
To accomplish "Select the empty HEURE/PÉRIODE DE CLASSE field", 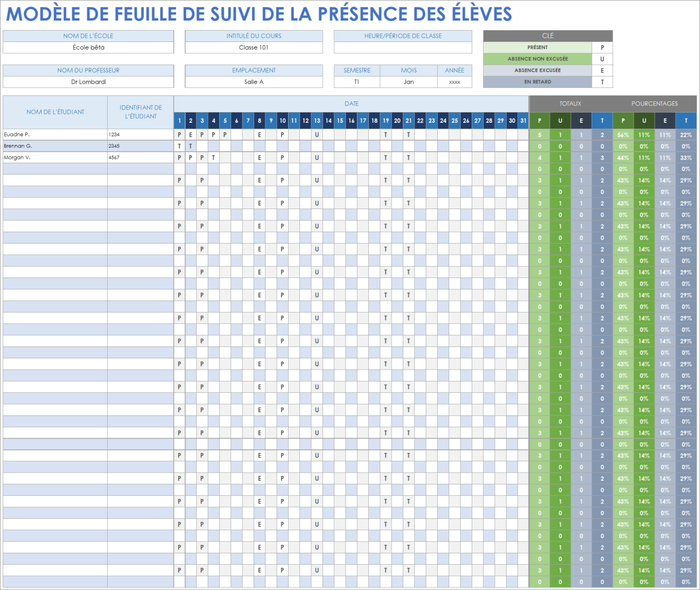I will (403, 47).
